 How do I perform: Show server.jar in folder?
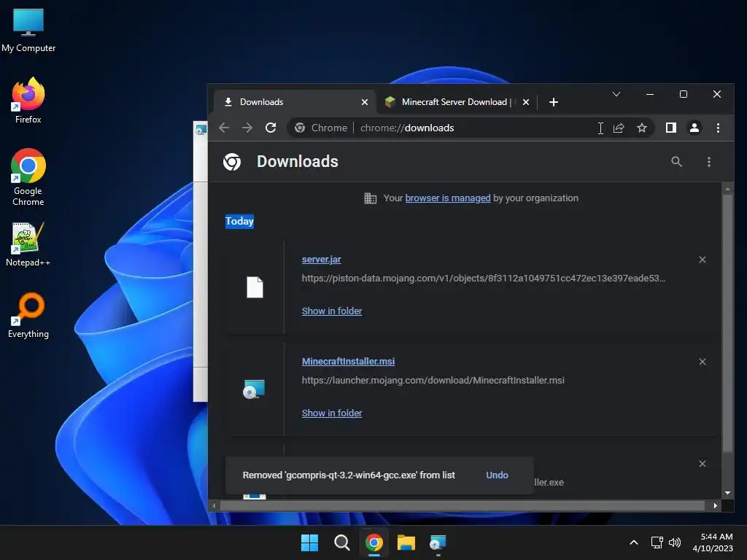332,311
